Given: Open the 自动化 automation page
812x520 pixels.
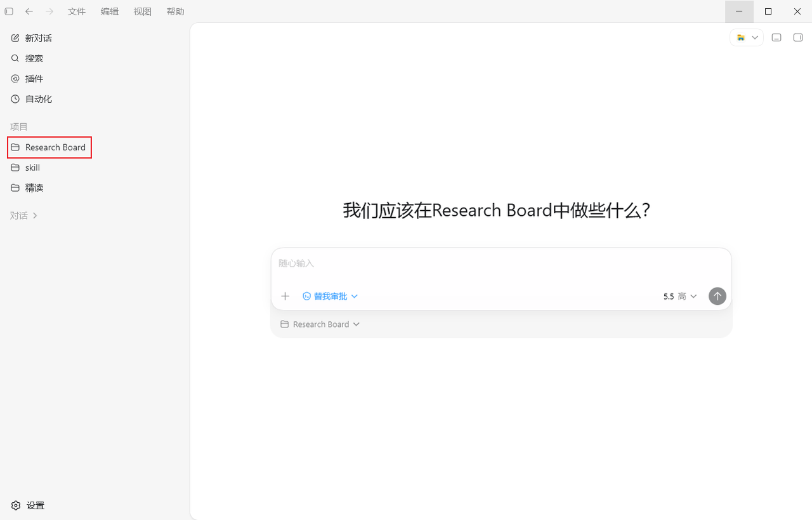Looking at the screenshot, I should tap(32, 99).
